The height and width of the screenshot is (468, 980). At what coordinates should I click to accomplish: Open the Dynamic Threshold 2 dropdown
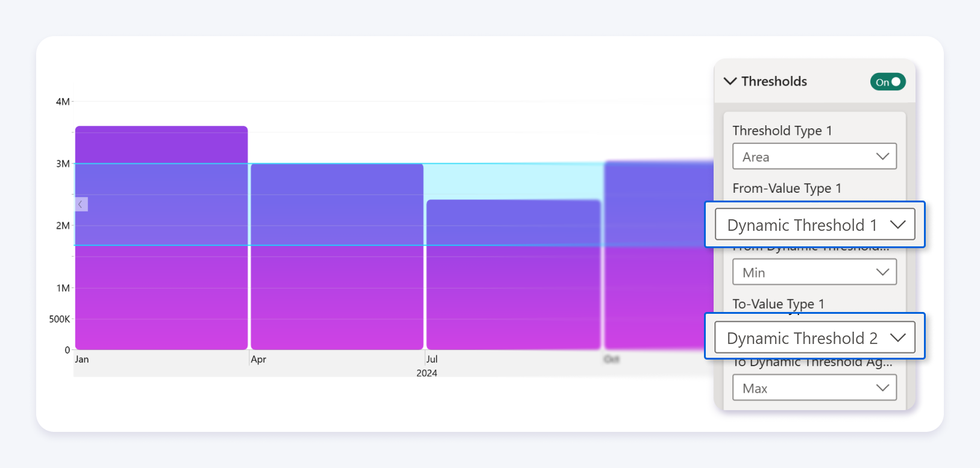(x=814, y=338)
